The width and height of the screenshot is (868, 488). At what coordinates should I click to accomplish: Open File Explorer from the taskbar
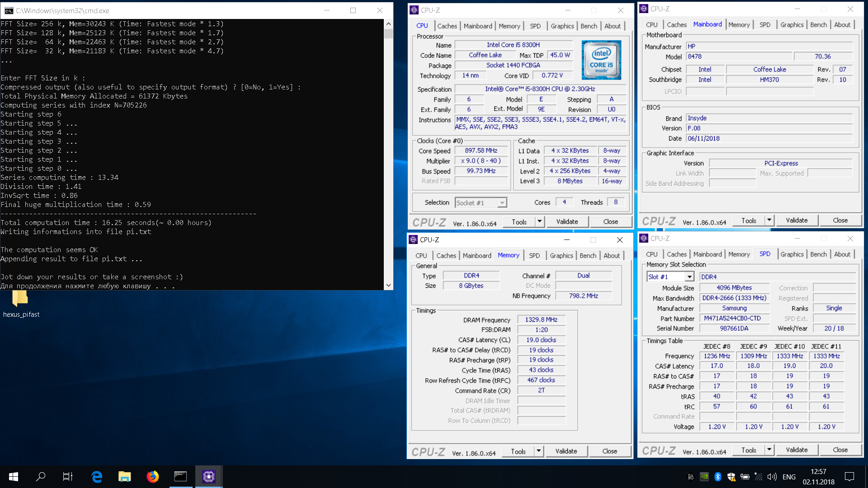point(124,476)
